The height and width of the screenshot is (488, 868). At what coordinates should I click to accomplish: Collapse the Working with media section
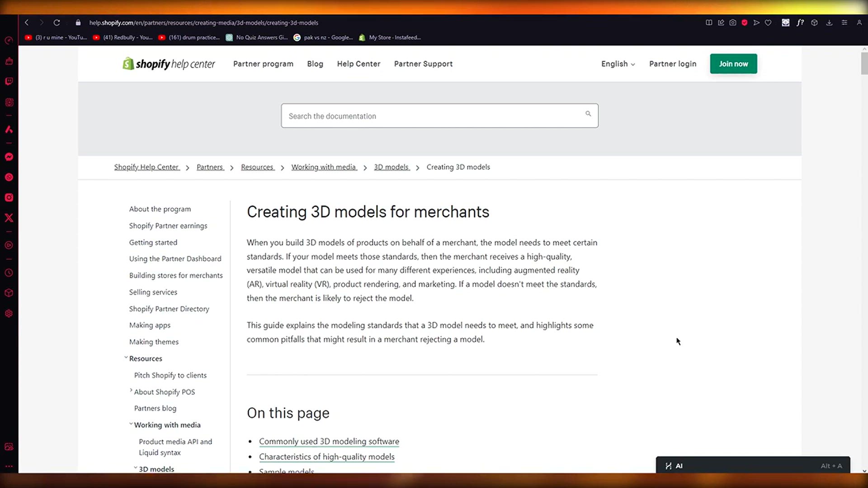coord(131,424)
